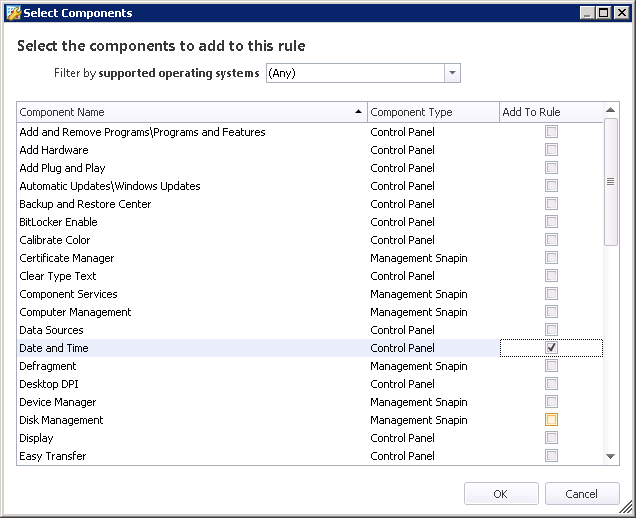Select Automatic Updates\Windows Updates row name
This screenshot has height=518, width=636.
[110, 186]
